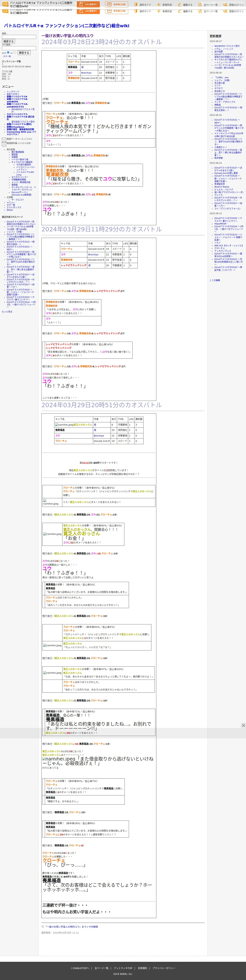Open the カオスバトルロイヤル menu link
The width and height of the screenshot is (246, 980).
[17, 114]
